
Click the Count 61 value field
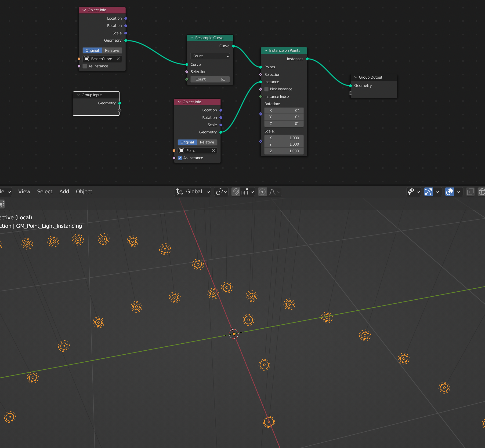click(210, 79)
